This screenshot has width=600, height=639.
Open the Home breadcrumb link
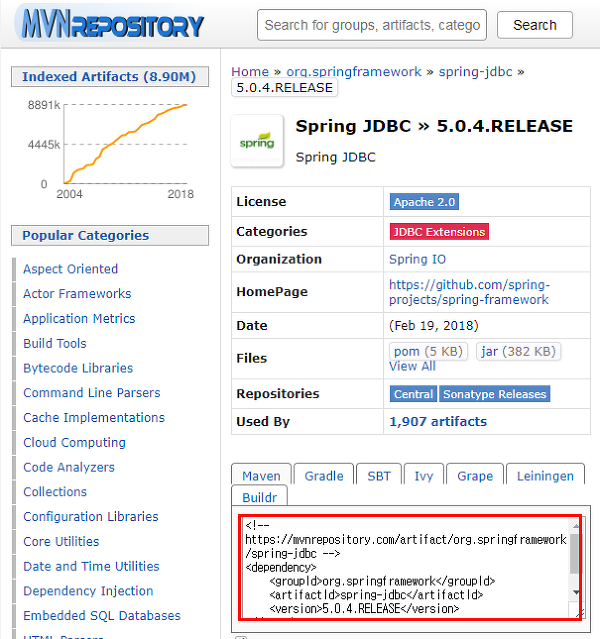[x=250, y=72]
